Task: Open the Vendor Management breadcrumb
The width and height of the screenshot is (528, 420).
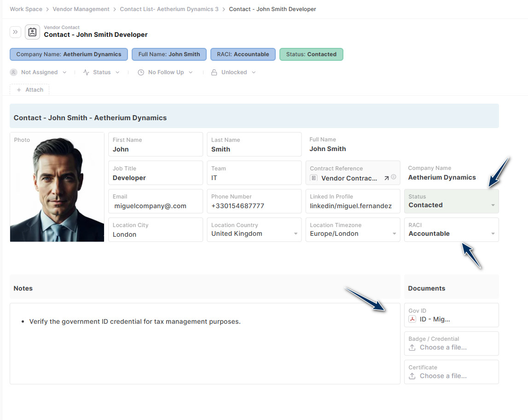Action: pos(81,9)
